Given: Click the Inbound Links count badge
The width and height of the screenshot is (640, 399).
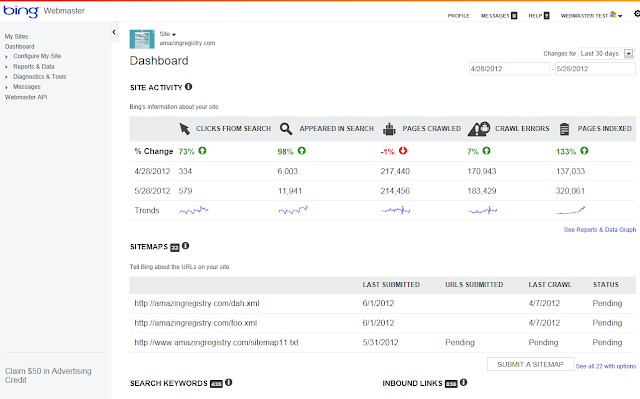Looking at the screenshot, I should coord(451,384).
